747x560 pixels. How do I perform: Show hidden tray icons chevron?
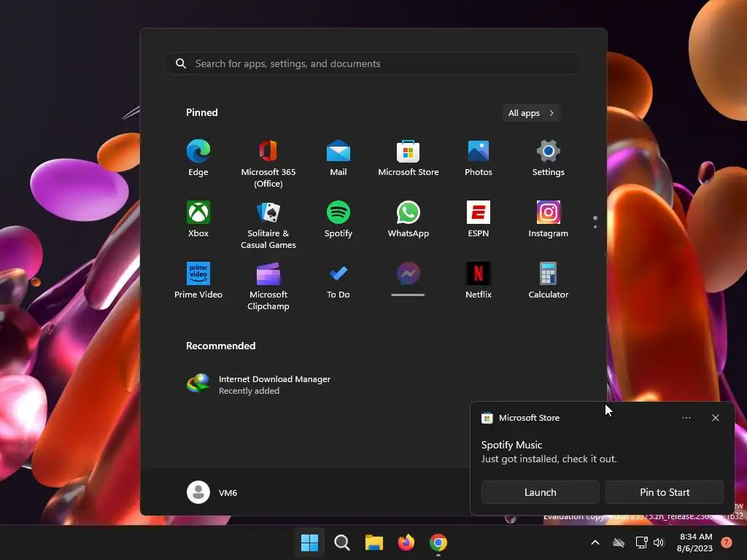pyautogui.click(x=595, y=542)
